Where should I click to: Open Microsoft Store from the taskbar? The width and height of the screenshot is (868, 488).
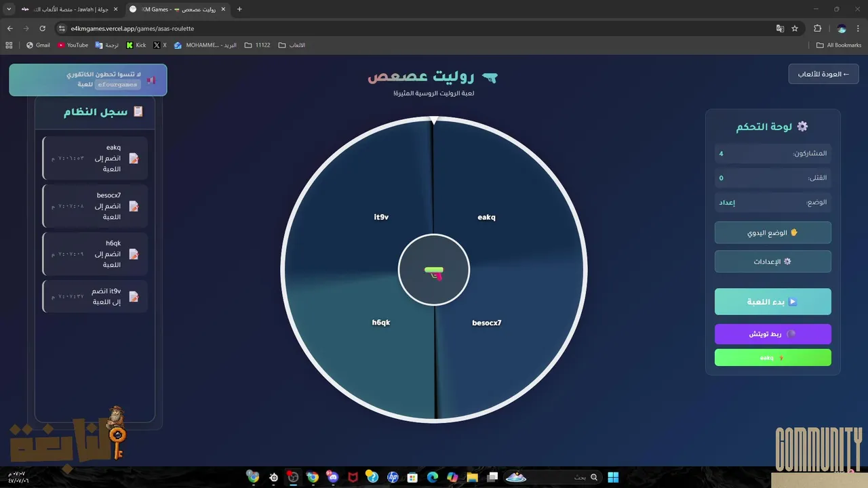(412, 477)
